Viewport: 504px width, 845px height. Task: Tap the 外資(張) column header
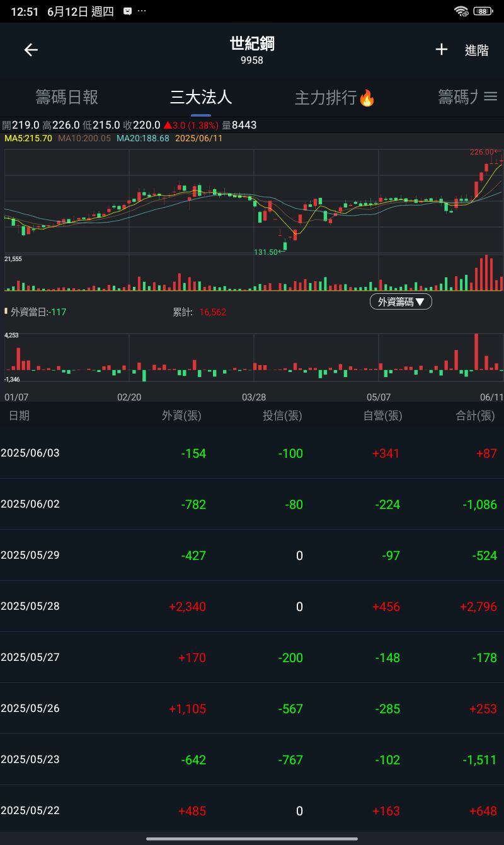pyautogui.click(x=181, y=416)
